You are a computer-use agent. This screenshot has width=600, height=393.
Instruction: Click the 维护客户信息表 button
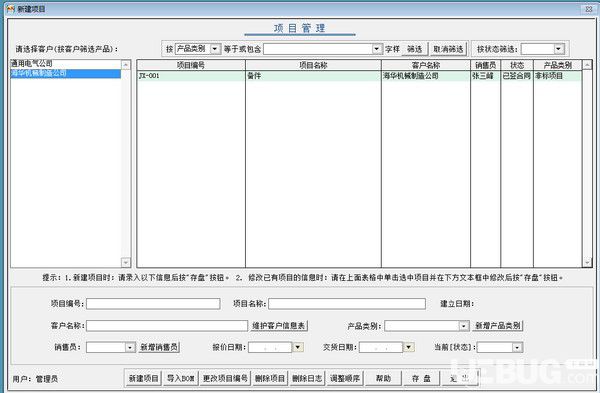[279, 326]
